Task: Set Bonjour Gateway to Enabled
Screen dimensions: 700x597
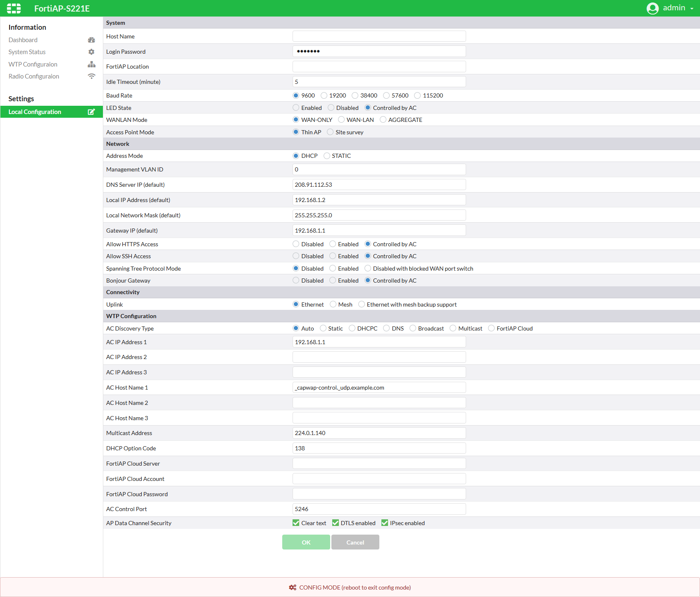Action: click(x=333, y=281)
